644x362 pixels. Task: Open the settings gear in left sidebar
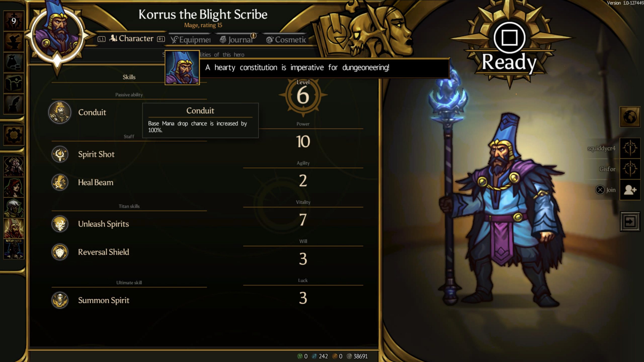coord(14,135)
